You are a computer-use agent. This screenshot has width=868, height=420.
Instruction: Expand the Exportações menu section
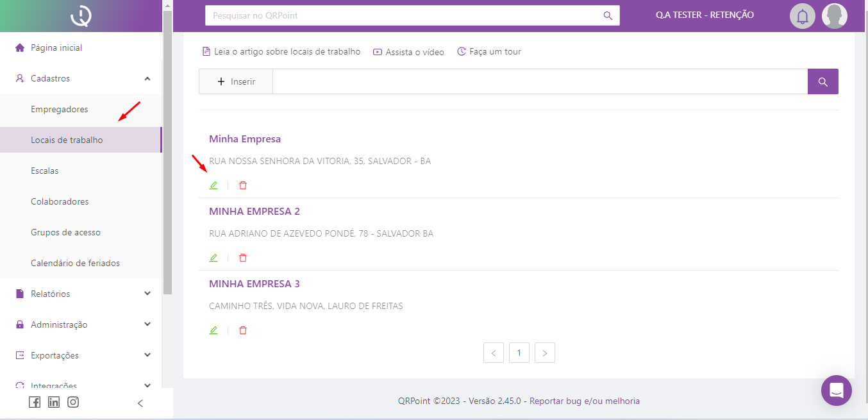(x=147, y=355)
